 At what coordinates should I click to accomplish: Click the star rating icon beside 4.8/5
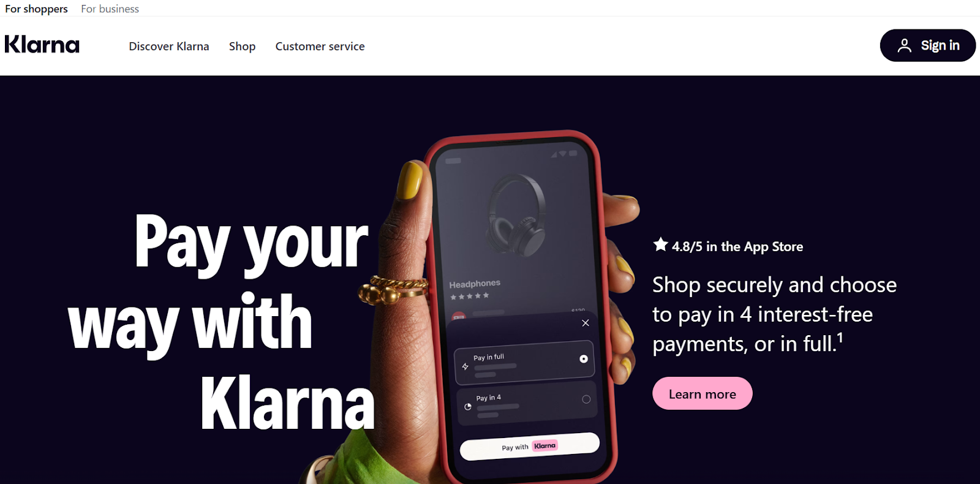[x=660, y=244]
